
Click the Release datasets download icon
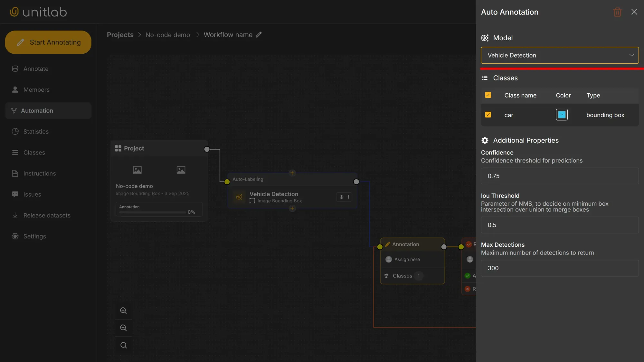coord(15,215)
